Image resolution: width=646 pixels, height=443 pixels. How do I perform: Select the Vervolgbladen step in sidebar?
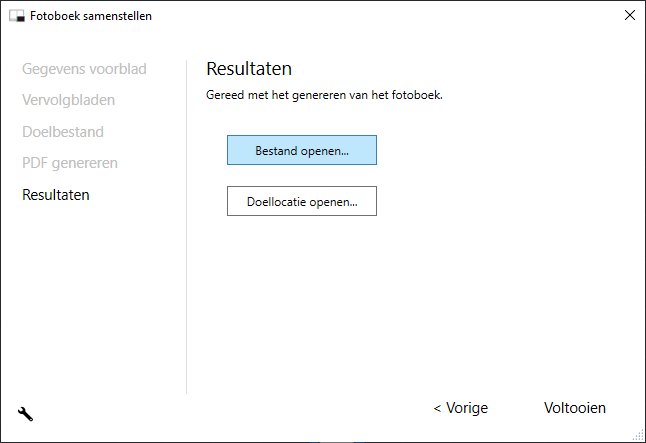coord(68,100)
